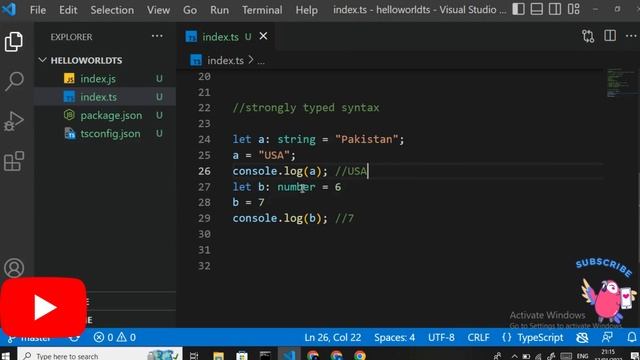Open notifications bell in status bar
Viewport: 640px width, 360px height.
pyautogui.click(x=631, y=338)
